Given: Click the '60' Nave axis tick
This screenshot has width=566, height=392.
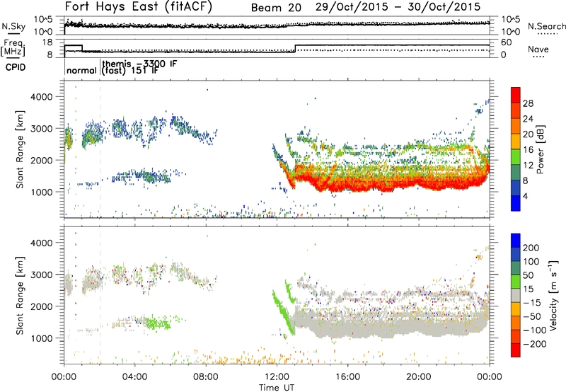Looking at the screenshot, I should tap(507, 42).
